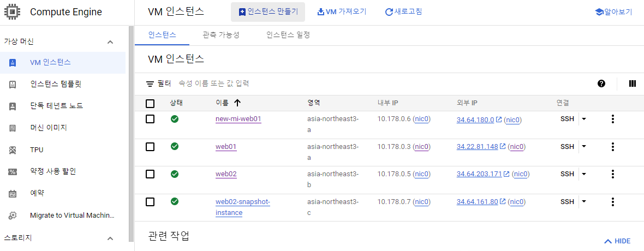Collapse the 스토리지 sidebar section

tap(110, 238)
